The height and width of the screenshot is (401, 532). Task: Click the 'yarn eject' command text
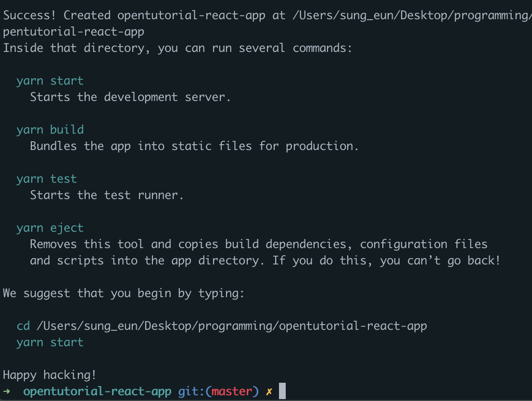tap(50, 228)
